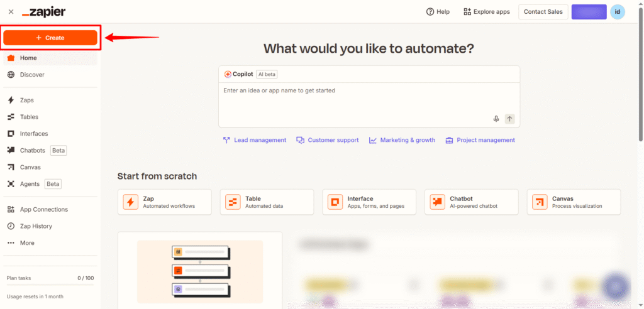Click the workflow illustration thumbnail
Viewport: 644px width, 309px height.
(200, 272)
